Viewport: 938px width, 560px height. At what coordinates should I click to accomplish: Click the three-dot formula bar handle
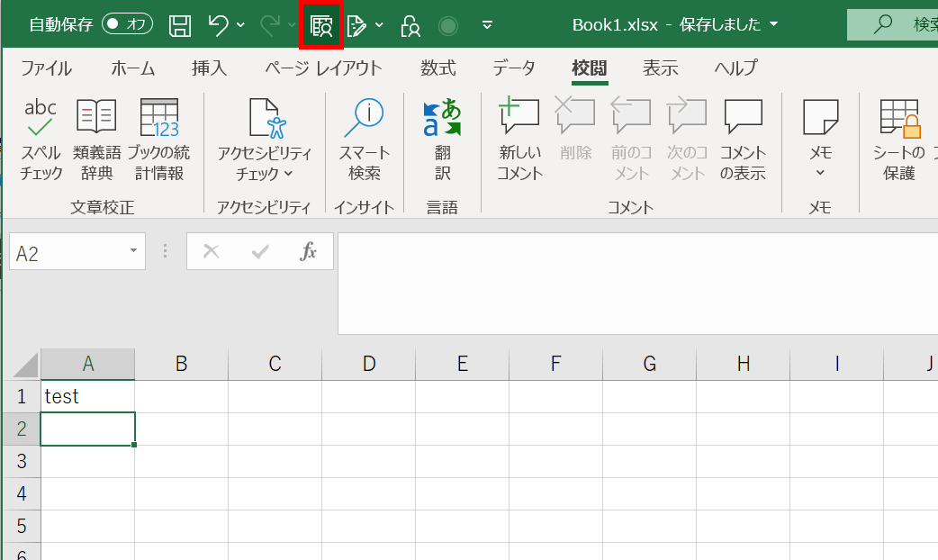(165, 251)
